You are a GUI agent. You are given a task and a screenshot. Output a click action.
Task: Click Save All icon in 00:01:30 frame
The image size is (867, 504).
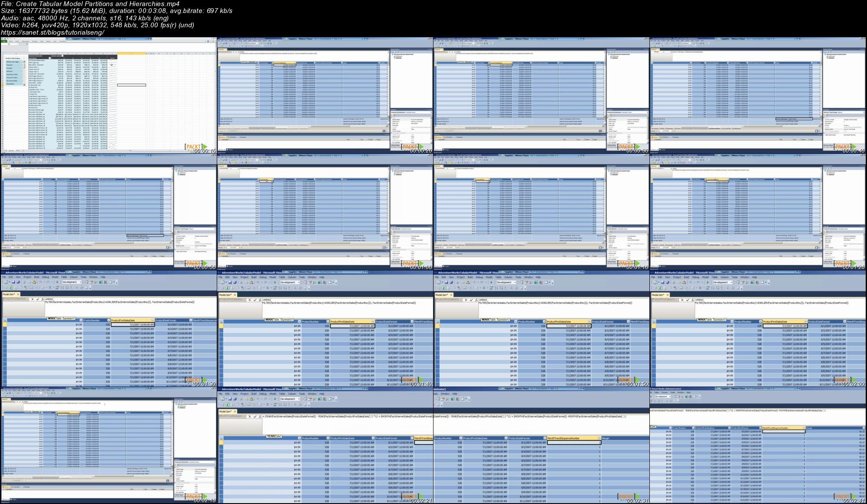(x=18, y=282)
